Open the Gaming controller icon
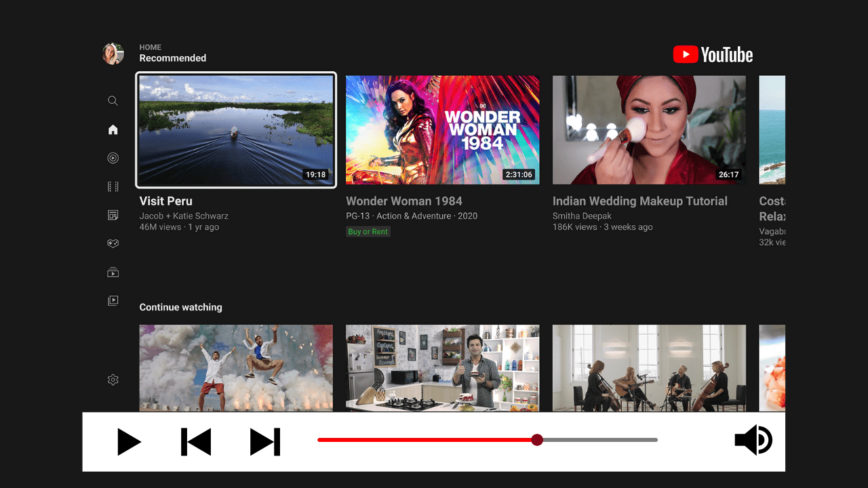 coord(113,243)
